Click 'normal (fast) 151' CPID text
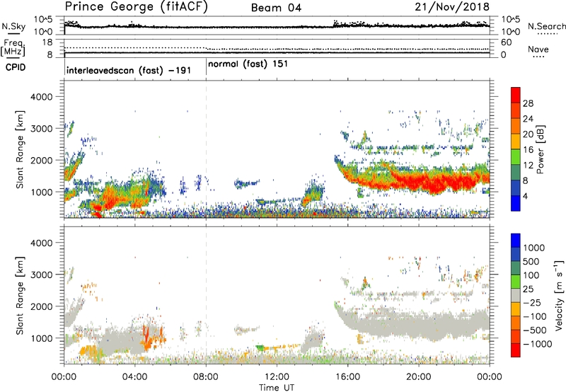The width and height of the screenshot is (566, 392). pos(248,64)
